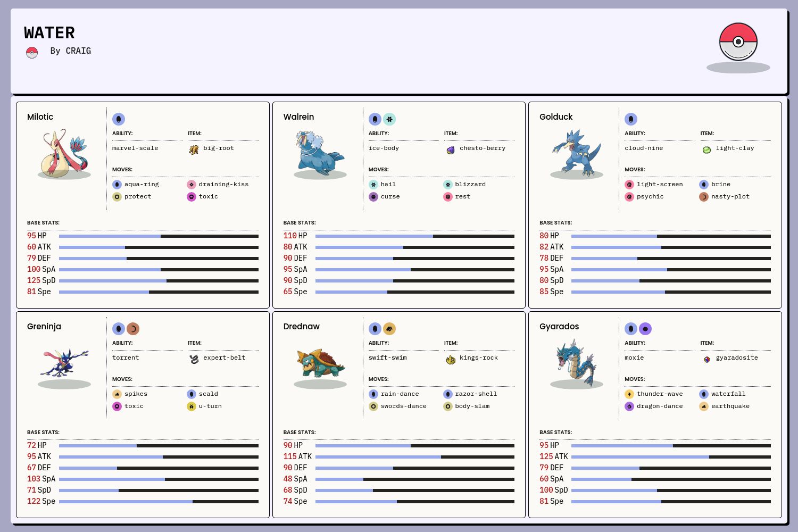Click the WATER team title

point(49,33)
